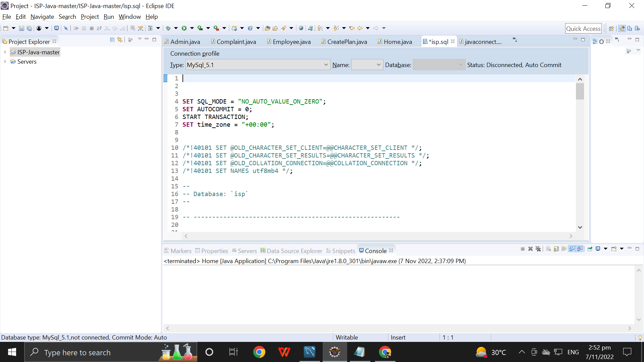Open Google Chrome from the taskbar
644x362 pixels.
(259, 352)
